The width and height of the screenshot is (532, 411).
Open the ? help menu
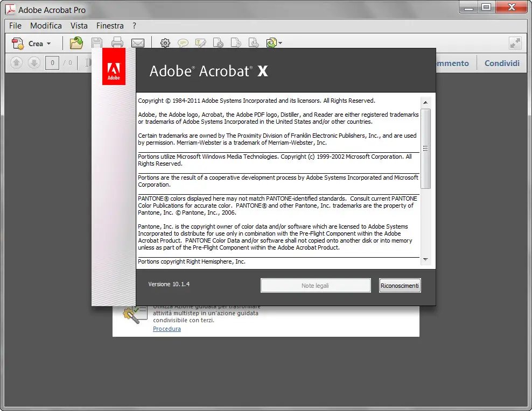[x=135, y=26]
